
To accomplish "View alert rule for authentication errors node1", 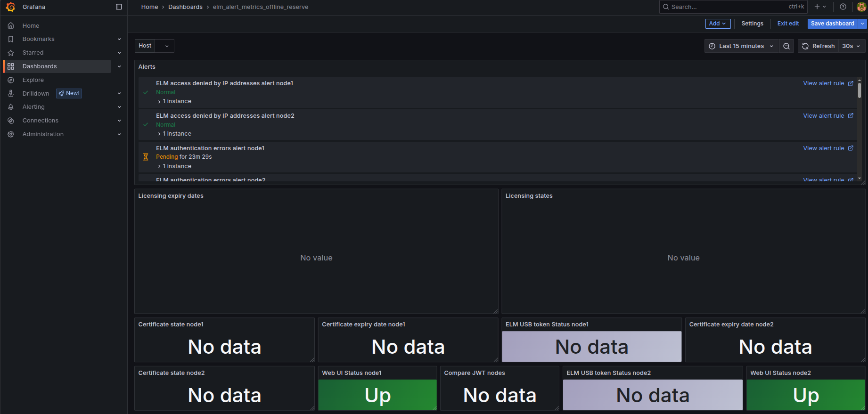I will 828,148.
